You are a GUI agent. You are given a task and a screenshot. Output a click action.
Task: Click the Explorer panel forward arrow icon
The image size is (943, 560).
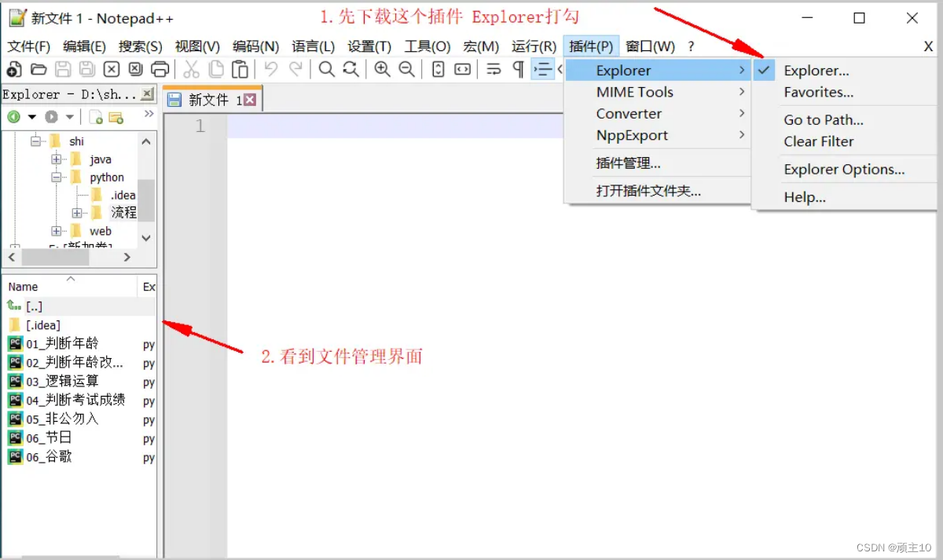click(x=51, y=117)
